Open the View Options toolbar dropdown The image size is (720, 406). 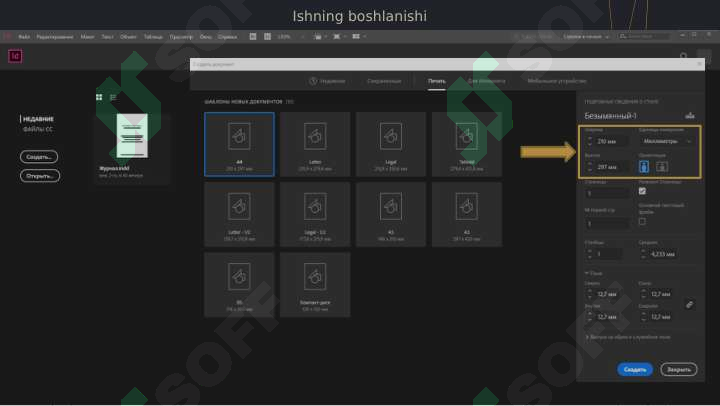click(320, 36)
